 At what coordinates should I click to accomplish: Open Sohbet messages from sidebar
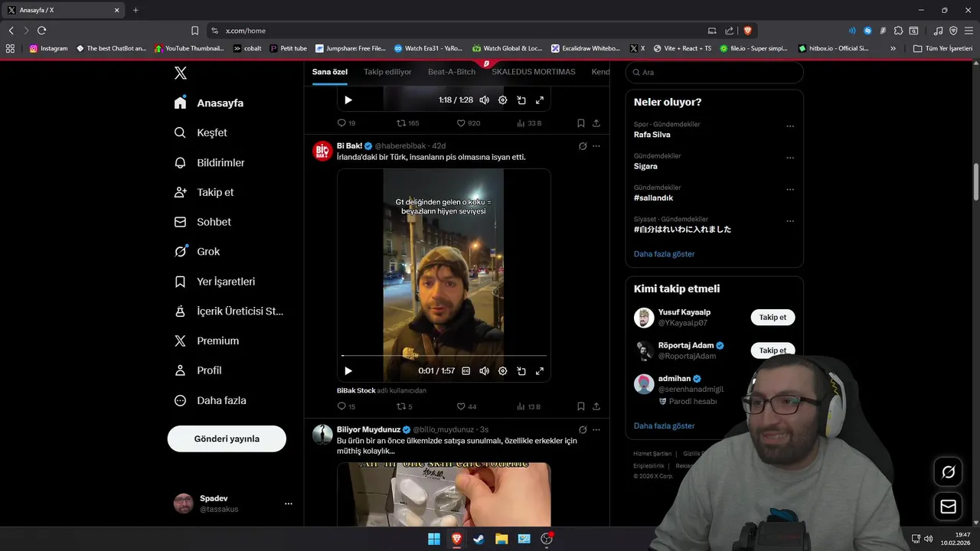pyautogui.click(x=203, y=222)
